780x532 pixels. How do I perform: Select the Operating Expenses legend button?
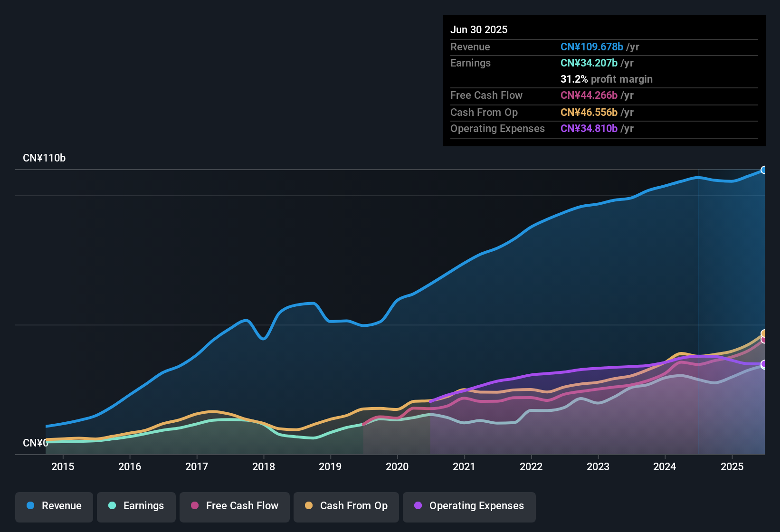(469, 506)
